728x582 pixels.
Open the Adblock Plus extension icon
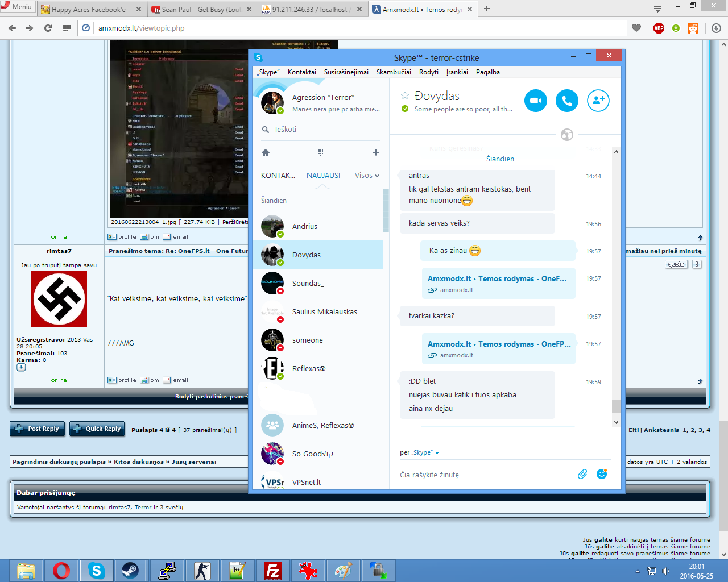click(659, 28)
